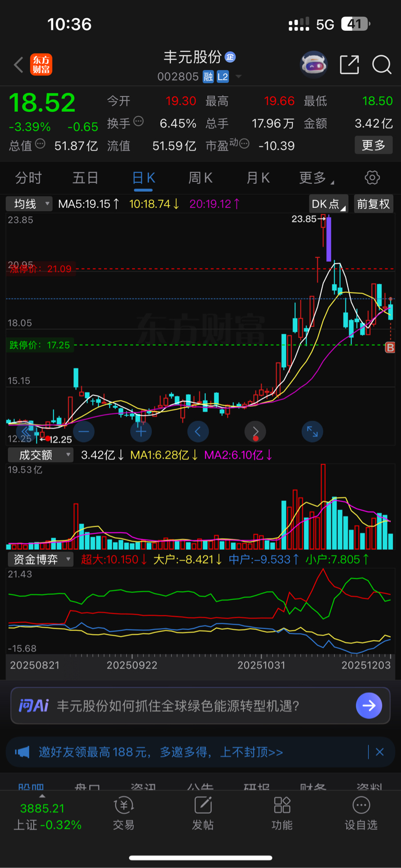Tap the current price 18.52

[42, 102]
